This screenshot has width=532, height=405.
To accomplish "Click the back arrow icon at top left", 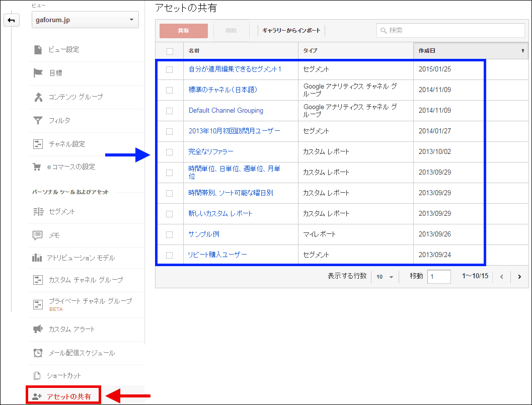I will point(11,20).
